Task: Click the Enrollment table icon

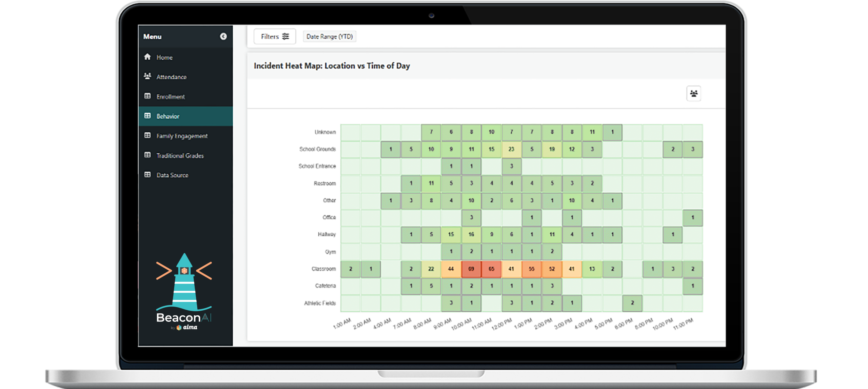Action: [x=147, y=97]
